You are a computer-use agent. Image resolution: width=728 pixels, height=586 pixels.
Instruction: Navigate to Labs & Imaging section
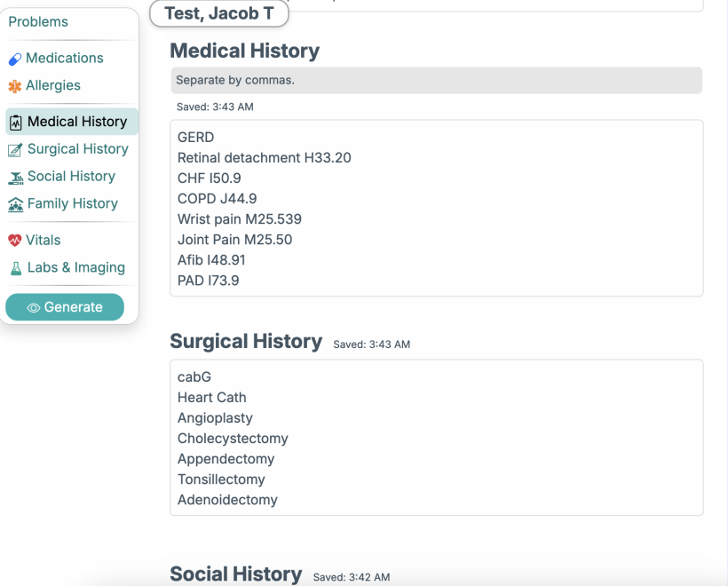75,267
